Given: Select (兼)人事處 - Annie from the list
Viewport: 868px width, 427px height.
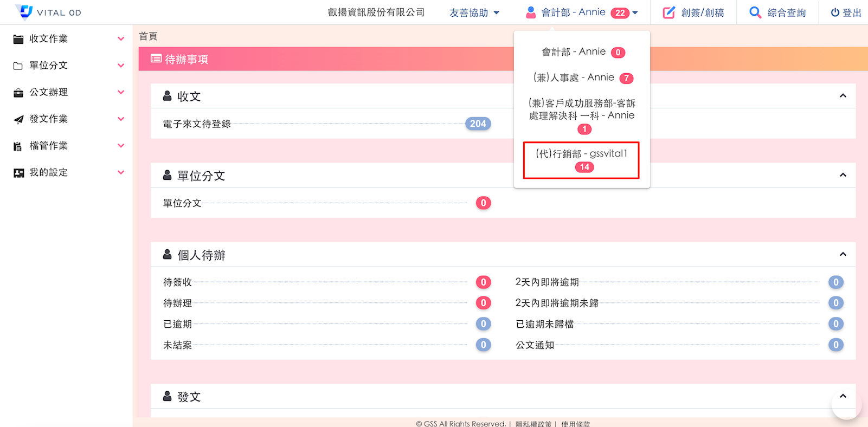Looking at the screenshot, I should pyautogui.click(x=581, y=77).
